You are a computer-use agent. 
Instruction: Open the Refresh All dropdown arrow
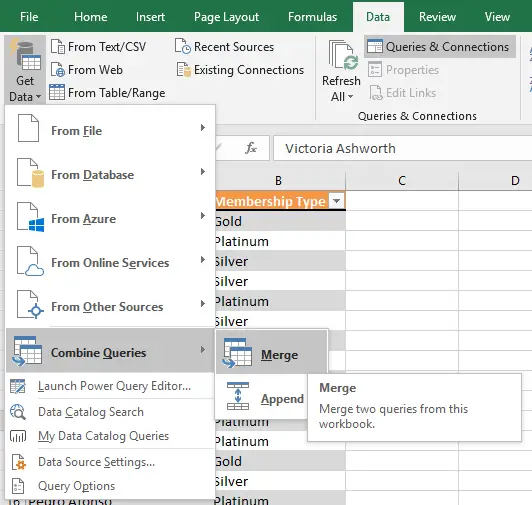pyautogui.click(x=350, y=97)
